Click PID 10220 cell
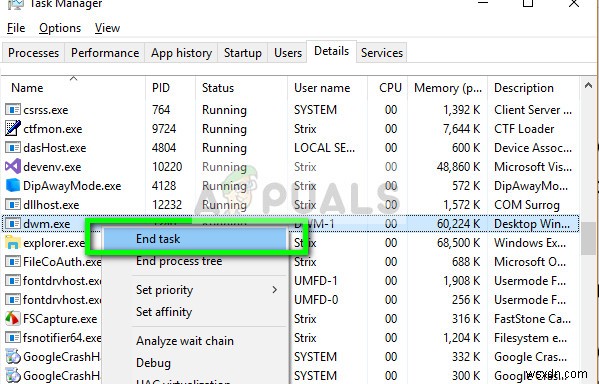 (x=167, y=167)
